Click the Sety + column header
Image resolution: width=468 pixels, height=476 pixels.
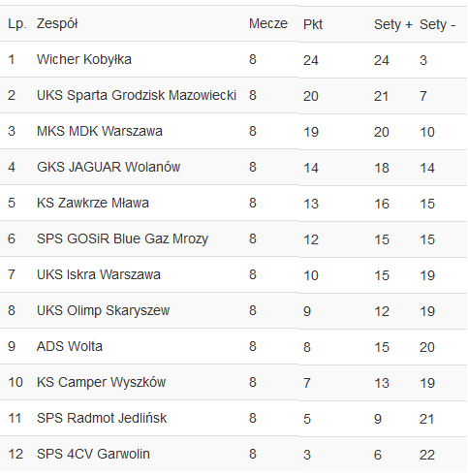pos(393,24)
